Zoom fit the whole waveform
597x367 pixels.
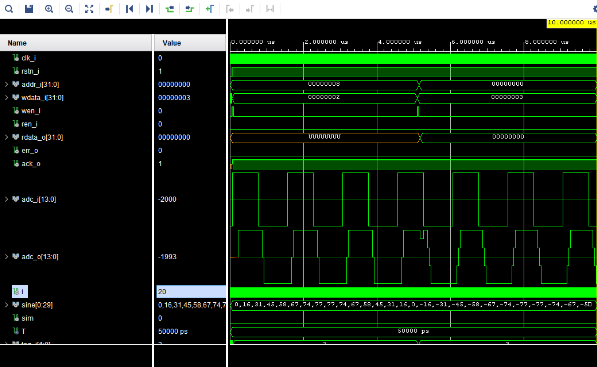89,9
